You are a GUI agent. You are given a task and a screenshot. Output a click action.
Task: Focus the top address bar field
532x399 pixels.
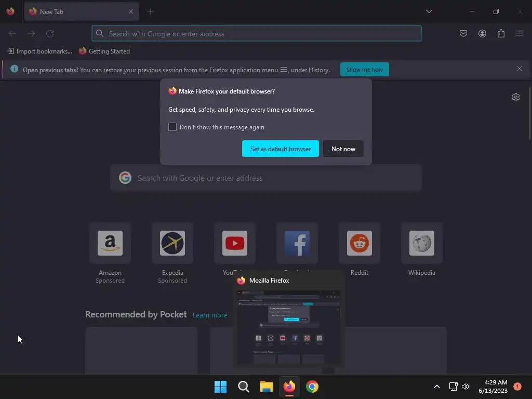257,34
